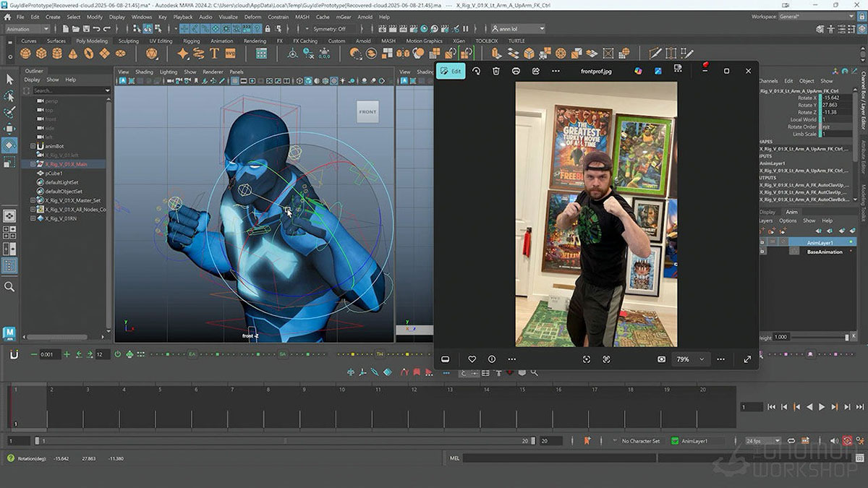Favorite frontprof.jpg with the heart icon
Viewport: 868px width, 488px height.
coord(472,359)
